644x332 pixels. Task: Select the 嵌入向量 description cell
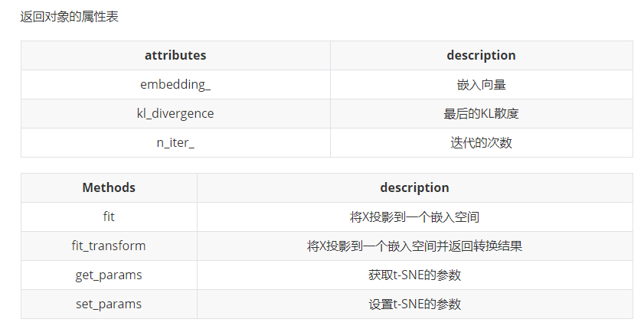[481, 85]
